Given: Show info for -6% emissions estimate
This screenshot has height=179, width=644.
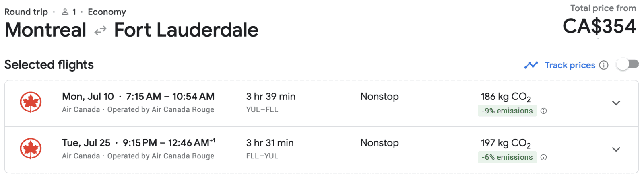Looking at the screenshot, I should tap(543, 157).
